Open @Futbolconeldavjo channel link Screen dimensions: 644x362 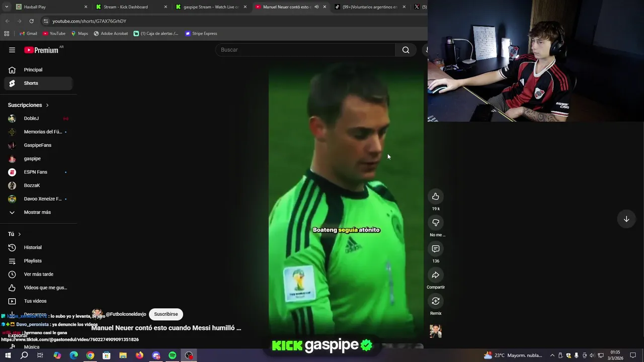[x=126, y=314]
